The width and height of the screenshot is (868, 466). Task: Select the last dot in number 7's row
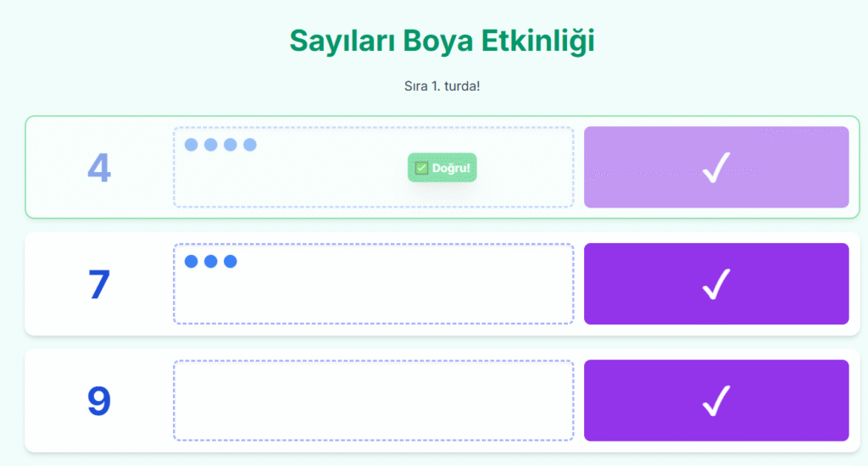[231, 261]
